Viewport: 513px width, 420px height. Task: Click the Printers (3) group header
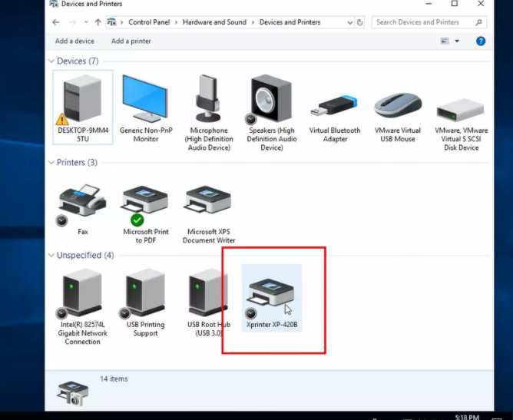[x=77, y=163]
